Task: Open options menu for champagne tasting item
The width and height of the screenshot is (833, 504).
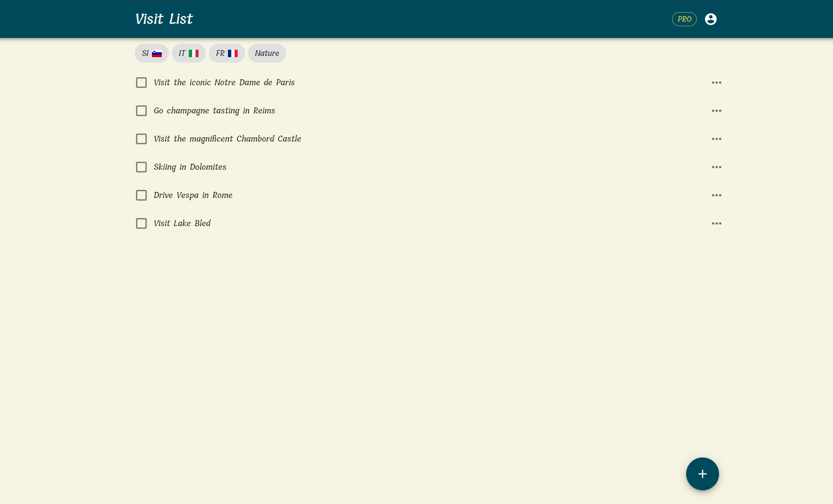Action: point(716,111)
